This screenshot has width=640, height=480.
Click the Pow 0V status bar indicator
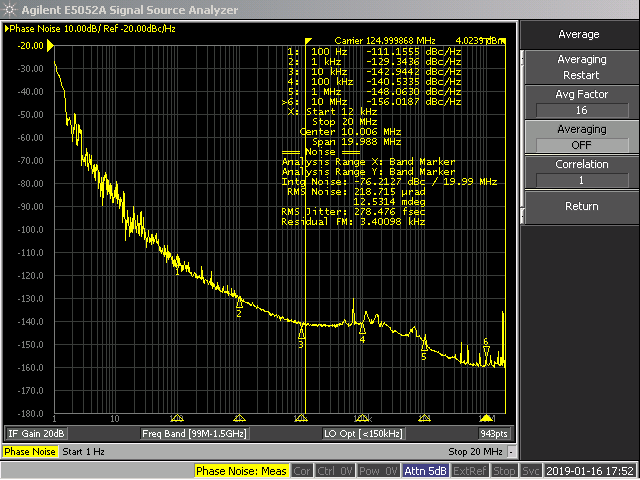tap(378, 471)
